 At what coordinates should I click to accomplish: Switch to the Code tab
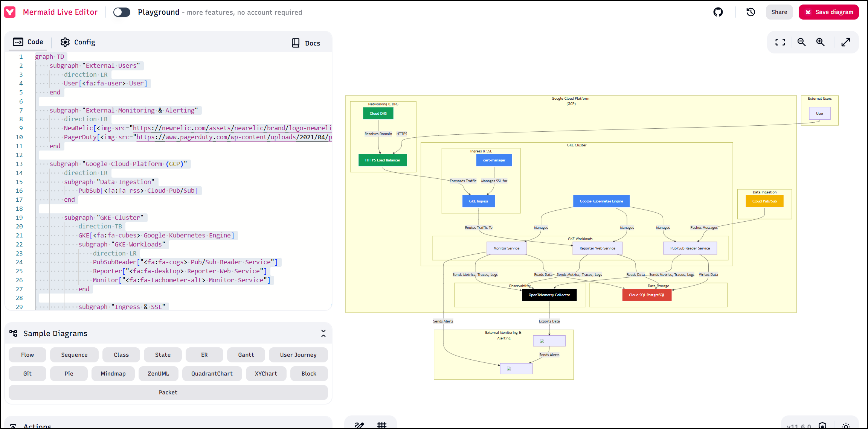(x=28, y=42)
